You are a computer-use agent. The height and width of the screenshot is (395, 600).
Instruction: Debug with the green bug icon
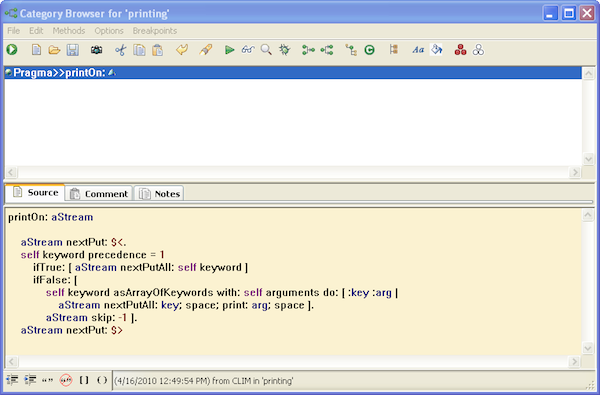click(285, 50)
